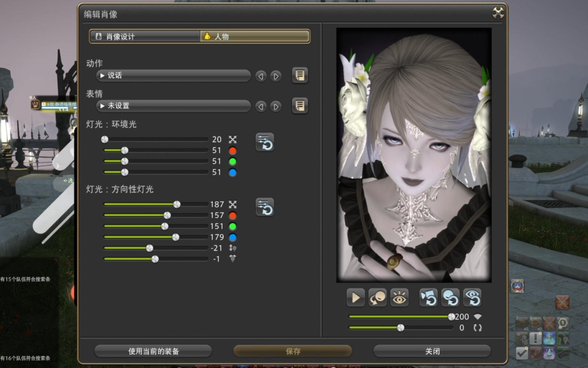Click exclamation mark hotbar icon
This screenshot has height=368, width=588.
535,338
